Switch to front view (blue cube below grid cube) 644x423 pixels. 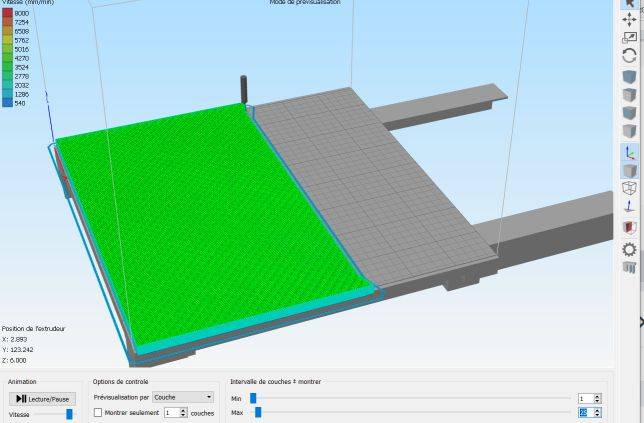[629, 113]
